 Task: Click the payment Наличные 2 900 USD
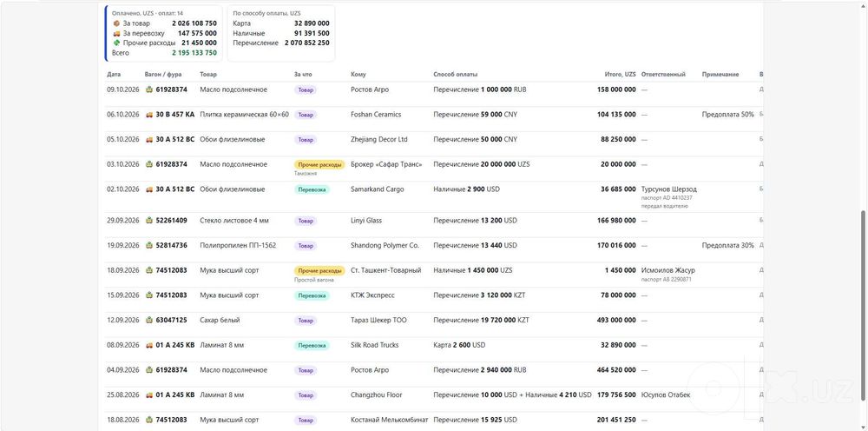(466, 189)
